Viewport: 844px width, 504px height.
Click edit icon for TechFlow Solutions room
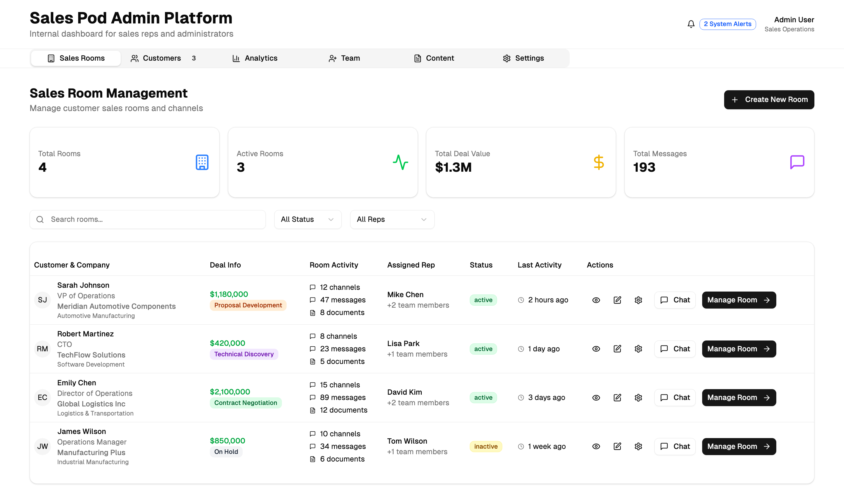617,349
